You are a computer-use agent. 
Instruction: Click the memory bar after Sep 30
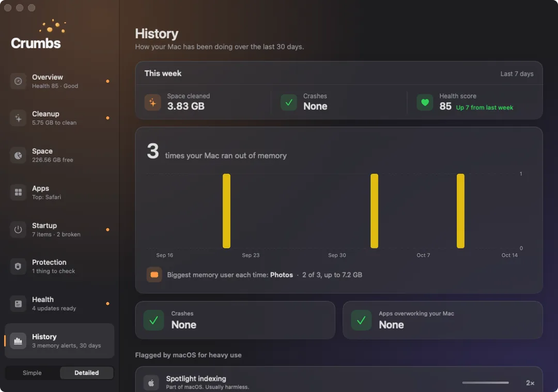click(x=374, y=211)
